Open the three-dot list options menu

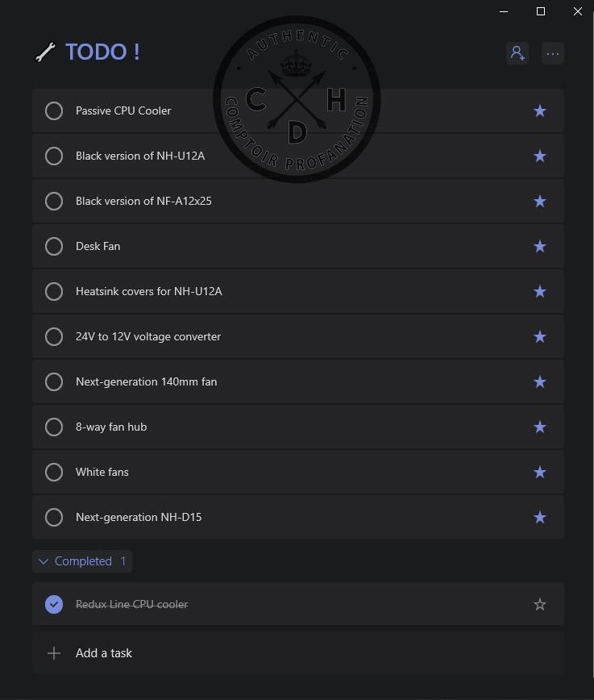pos(552,53)
